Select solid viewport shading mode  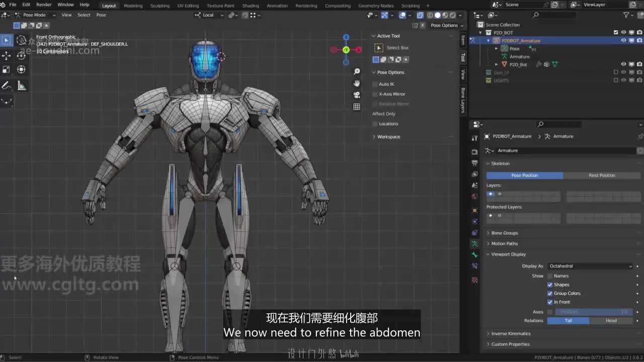(437, 15)
